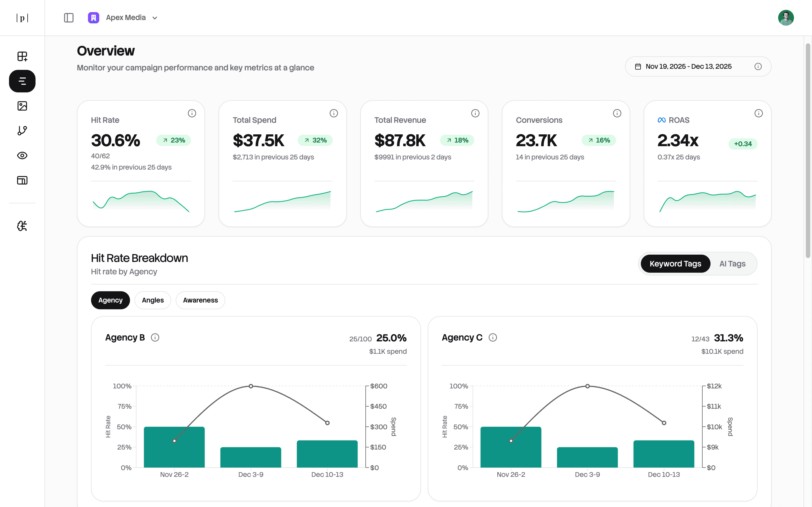Open the Media image icon in the sidebar

point(22,106)
